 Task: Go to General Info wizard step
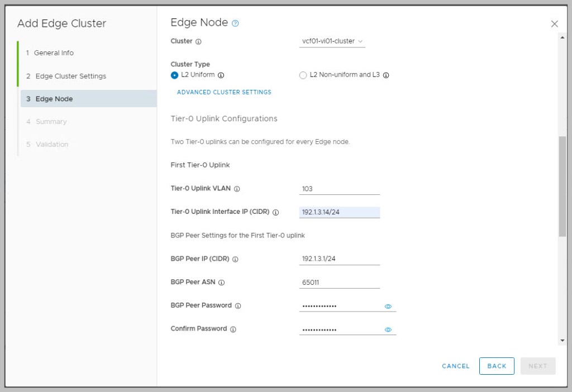click(54, 53)
